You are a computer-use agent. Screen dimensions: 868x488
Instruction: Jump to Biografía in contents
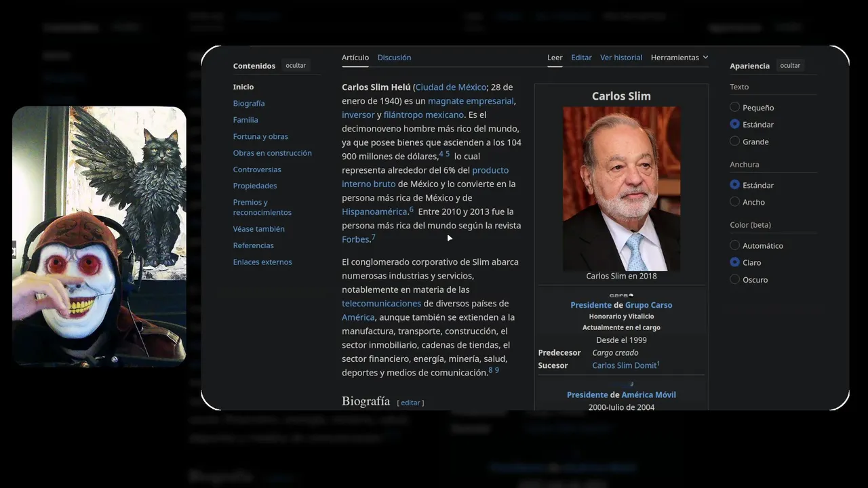click(249, 103)
